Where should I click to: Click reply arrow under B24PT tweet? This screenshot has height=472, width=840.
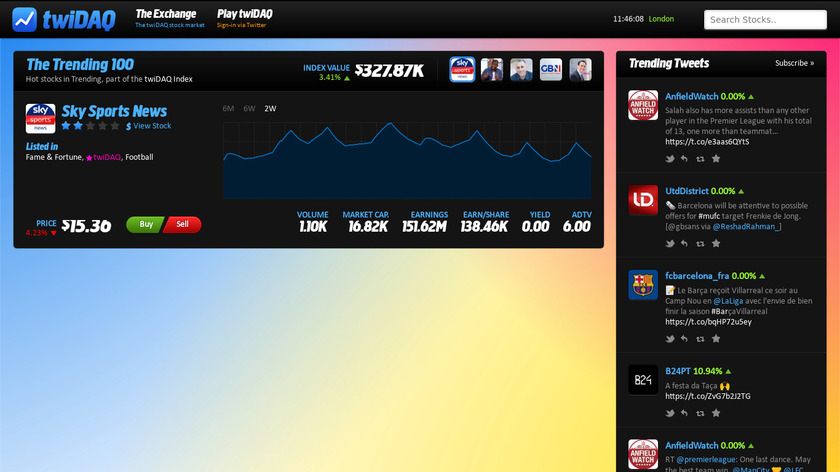[685, 413]
